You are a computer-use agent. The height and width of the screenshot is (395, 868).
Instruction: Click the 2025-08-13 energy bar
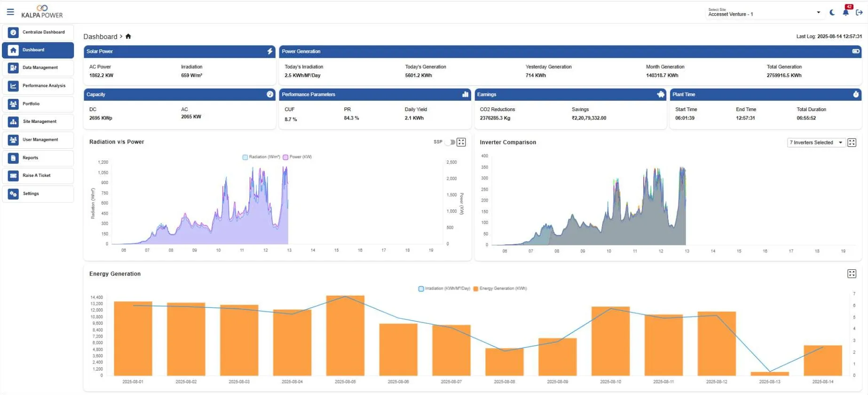(x=770, y=374)
